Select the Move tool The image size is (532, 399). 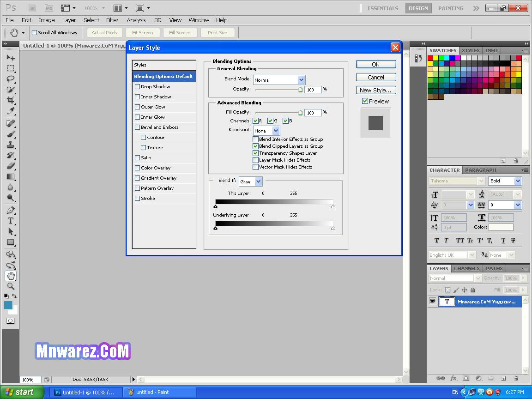(x=11, y=58)
